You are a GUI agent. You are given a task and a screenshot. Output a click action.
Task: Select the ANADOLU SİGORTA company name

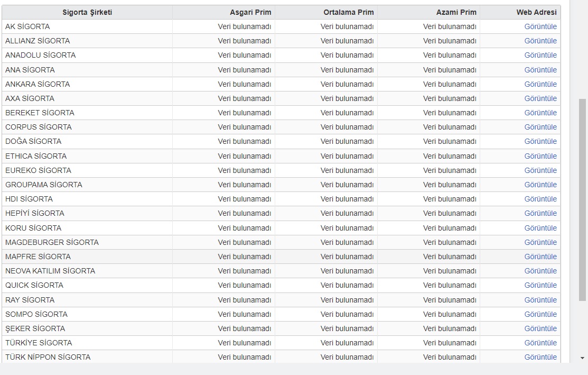(41, 55)
